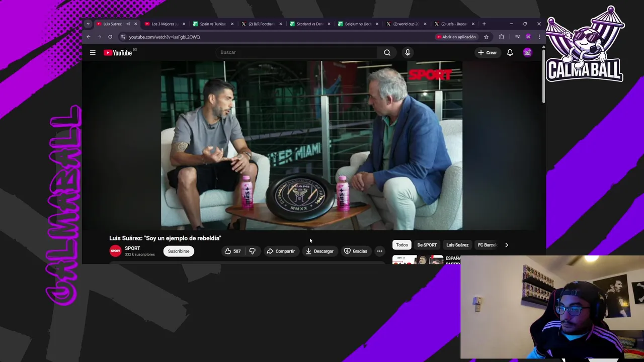Reload the YouTube page

tap(110, 37)
